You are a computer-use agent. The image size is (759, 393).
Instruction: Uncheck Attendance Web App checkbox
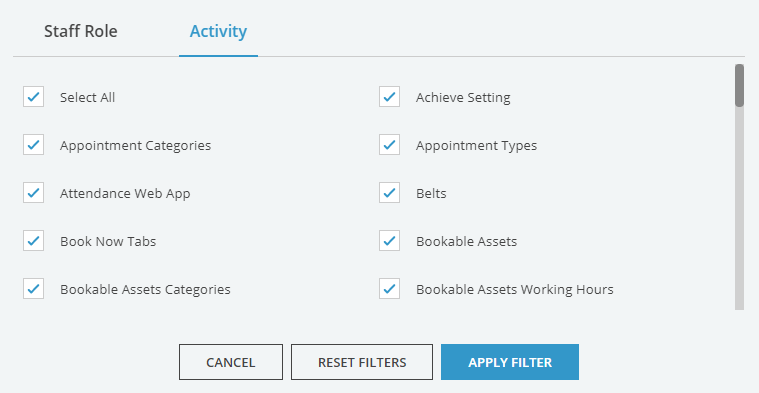33,193
